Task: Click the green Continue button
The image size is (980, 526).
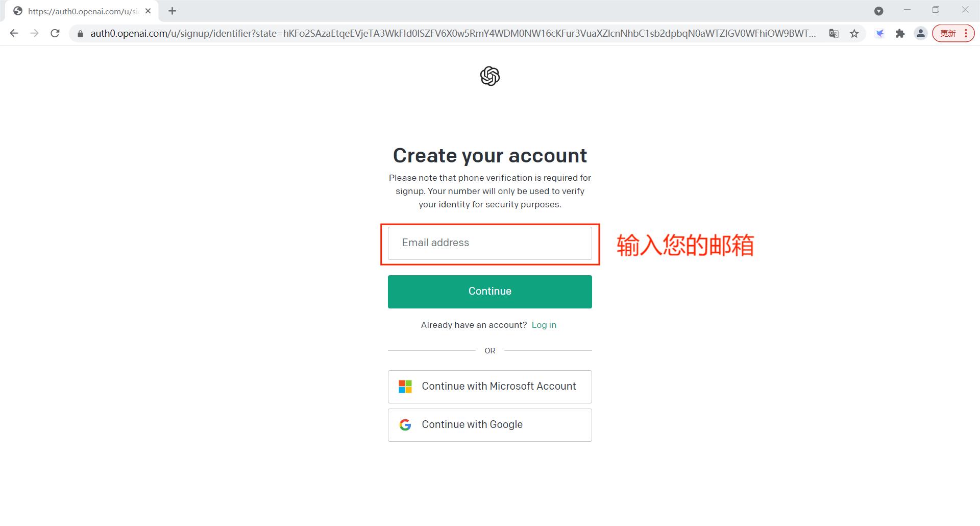Action: [x=490, y=292]
